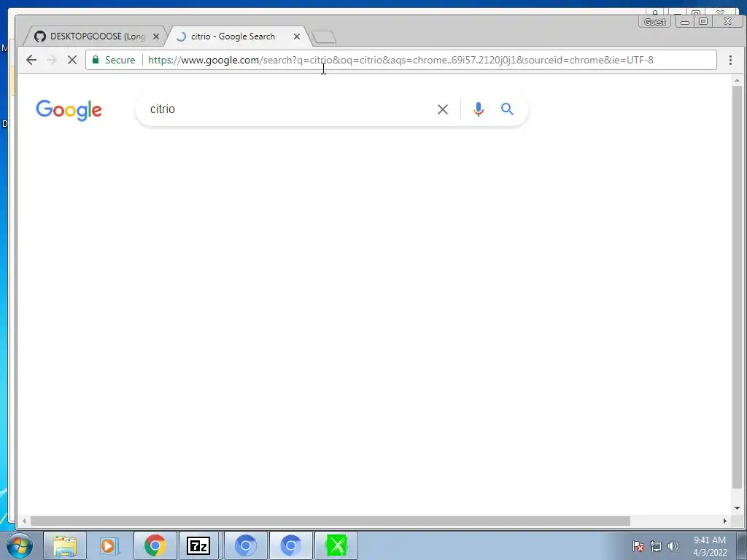Switch to the second Chromium taskbar window
The height and width of the screenshot is (560, 747).
[x=290, y=545]
